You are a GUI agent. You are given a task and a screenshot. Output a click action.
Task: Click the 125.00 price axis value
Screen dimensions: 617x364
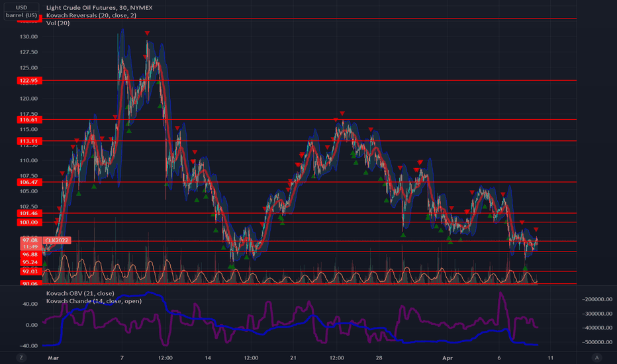(28, 68)
